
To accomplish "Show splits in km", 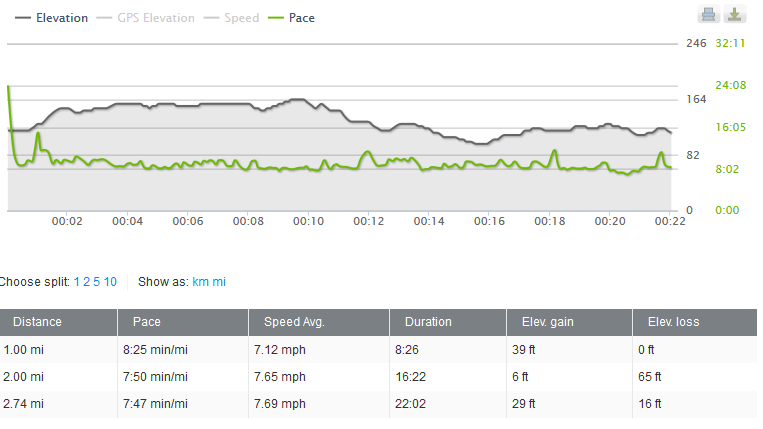I will click(x=200, y=282).
